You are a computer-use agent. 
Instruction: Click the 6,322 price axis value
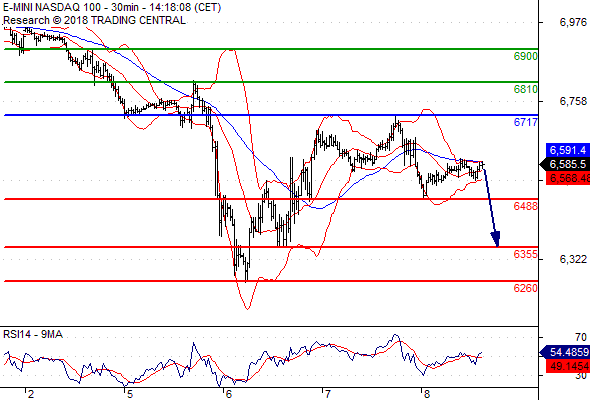point(573,259)
